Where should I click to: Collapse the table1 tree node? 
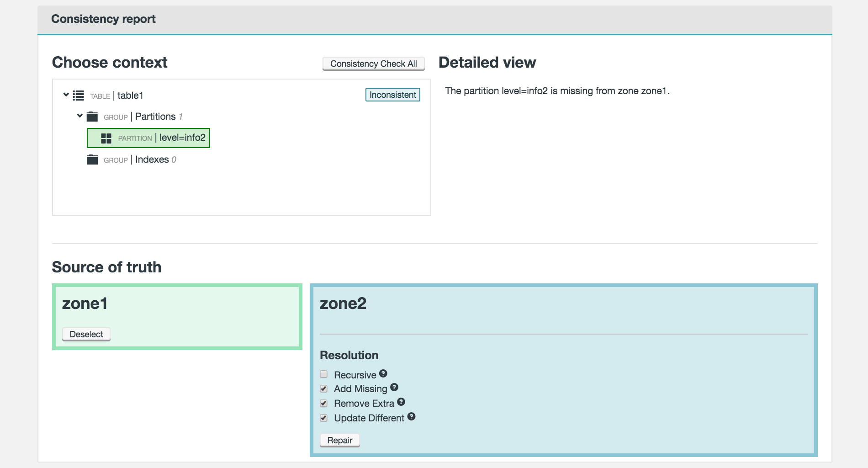66,95
